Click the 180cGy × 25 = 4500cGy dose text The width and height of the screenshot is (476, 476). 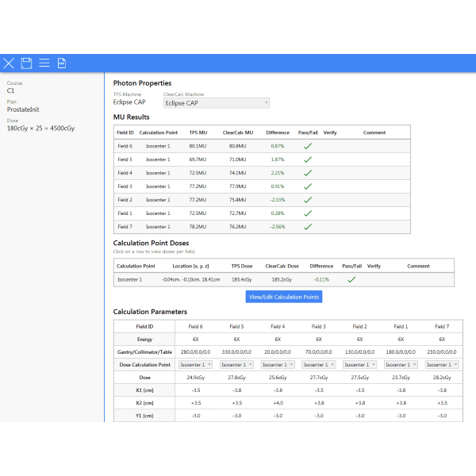[40, 129]
